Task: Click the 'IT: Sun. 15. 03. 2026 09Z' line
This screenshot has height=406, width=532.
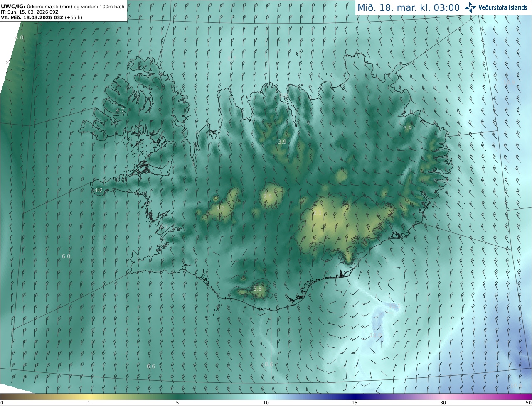Action: click(x=29, y=12)
